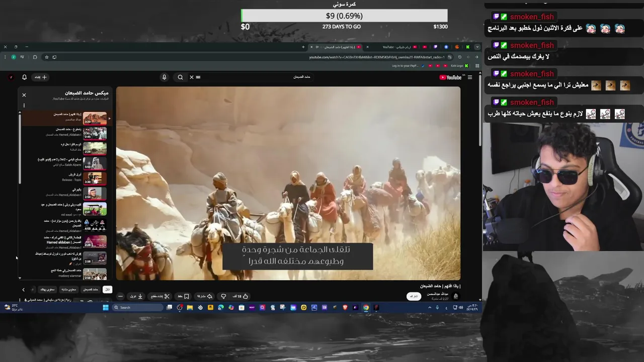Open the browser tab search dropdown

(477, 47)
